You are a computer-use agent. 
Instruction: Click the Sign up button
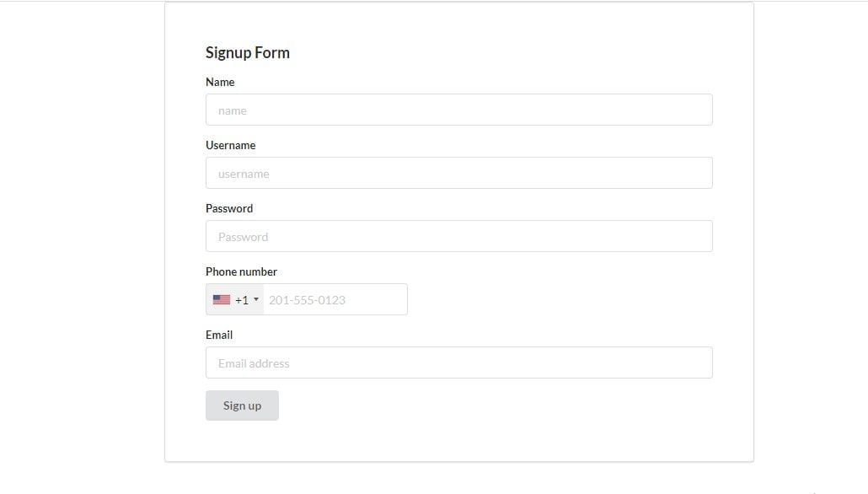[x=242, y=405]
